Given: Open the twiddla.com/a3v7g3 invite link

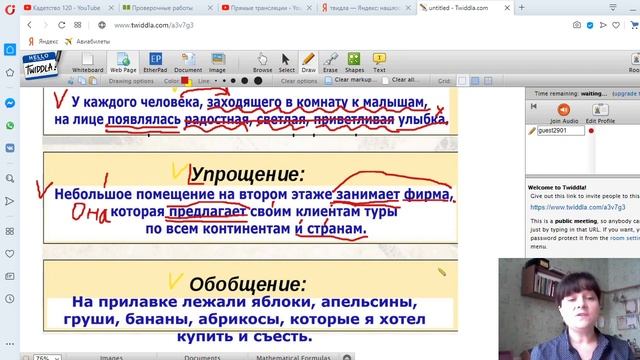Looking at the screenshot, I should click(578, 207).
